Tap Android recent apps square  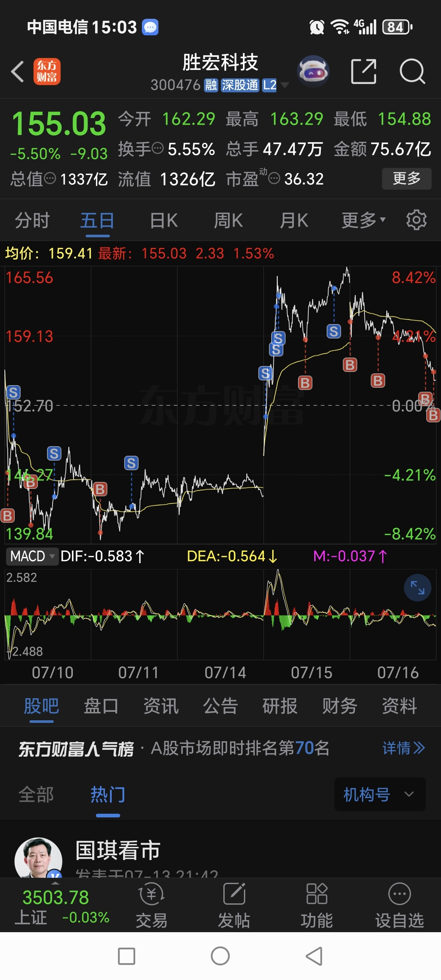click(x=126, y=956)
